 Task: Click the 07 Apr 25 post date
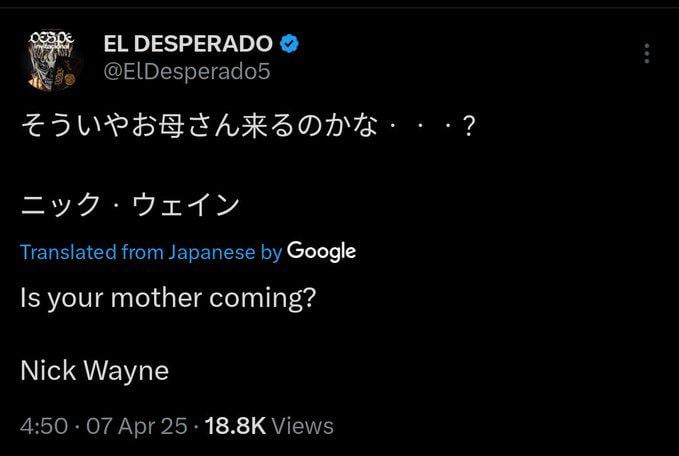pos(137,426)
